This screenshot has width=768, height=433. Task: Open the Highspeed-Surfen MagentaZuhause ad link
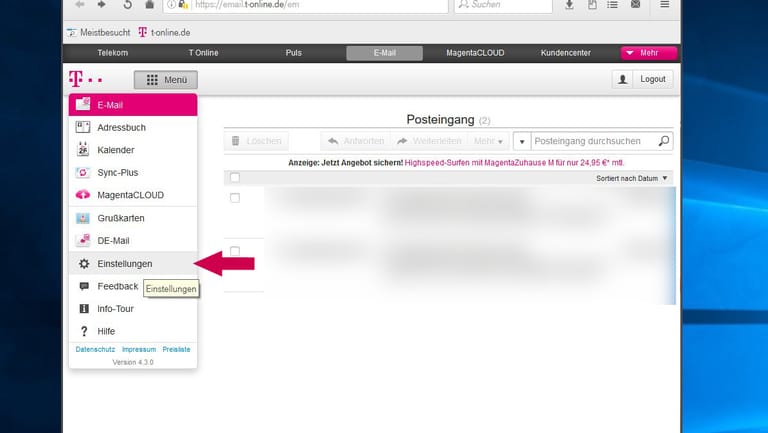514,163
